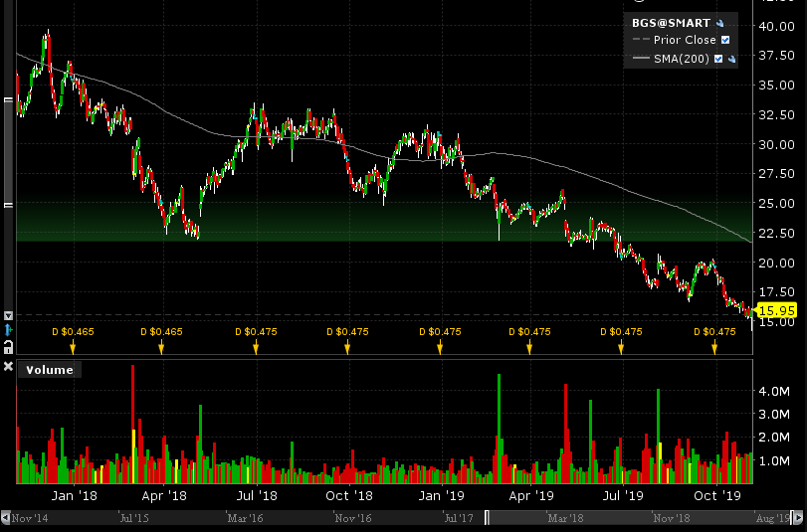Toggle the chart lock padlock icon
Screen dimensions: 807x532
[8, 345]
